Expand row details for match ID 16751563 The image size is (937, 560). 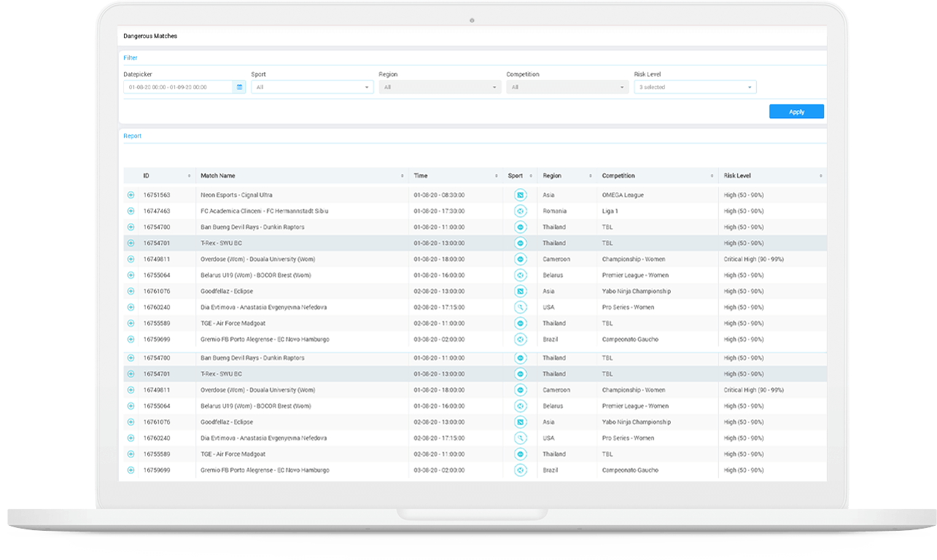pyautogui.click(x=131, y=195)
